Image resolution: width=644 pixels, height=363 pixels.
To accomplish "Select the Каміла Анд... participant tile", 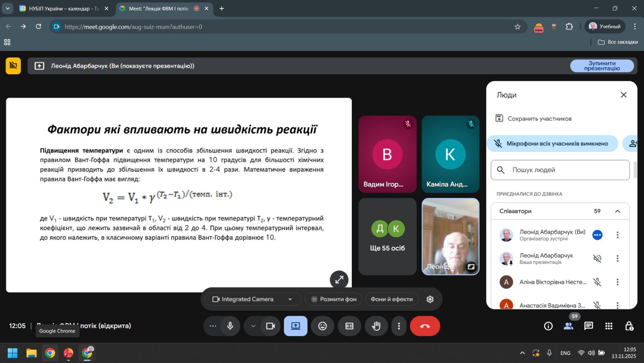I will pyautogui.click(x=450, y=154).
